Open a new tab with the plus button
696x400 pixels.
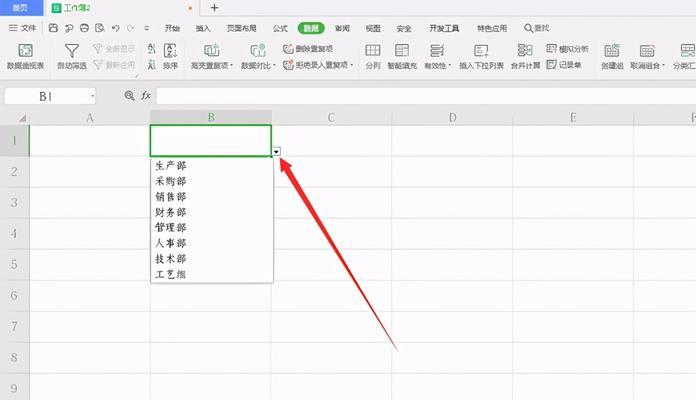coord(214,8)
